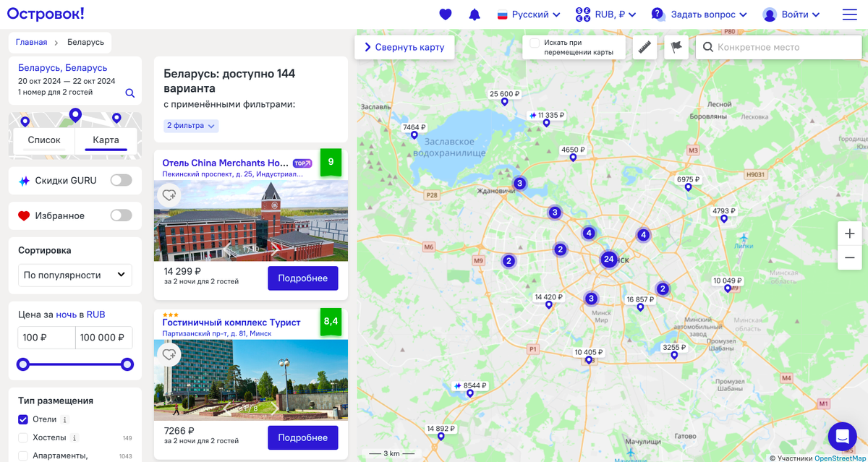The width and height of the screenshot is (868, 462).
Task: Click the ночь link in price header
Action: [x=66, y=315]
